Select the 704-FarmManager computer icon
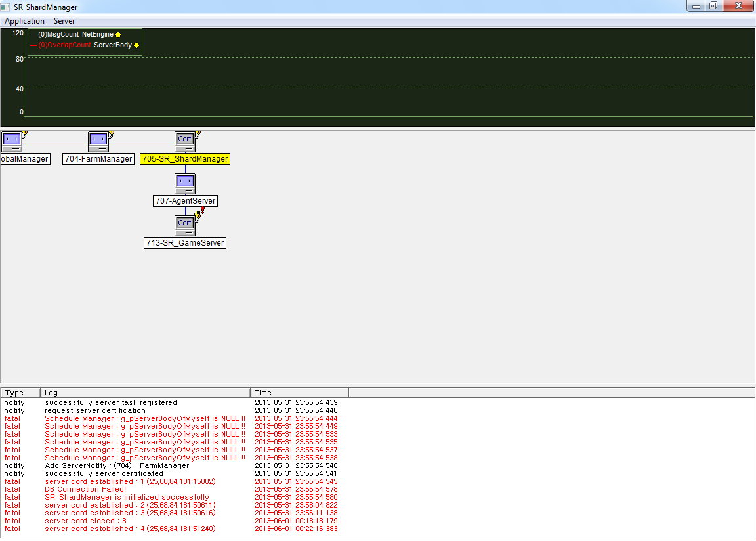The width and height of the screenshot is (756, 541). pos(98,141)
